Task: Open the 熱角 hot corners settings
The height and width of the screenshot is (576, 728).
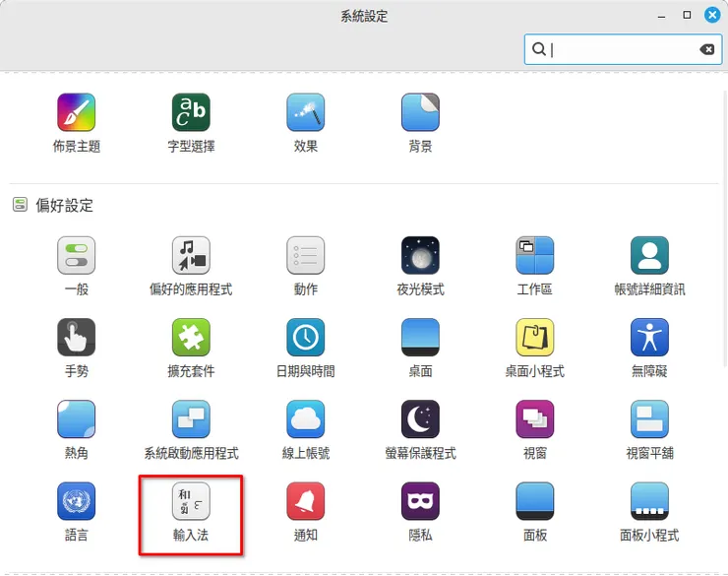Action: click(x=76, y=429)
